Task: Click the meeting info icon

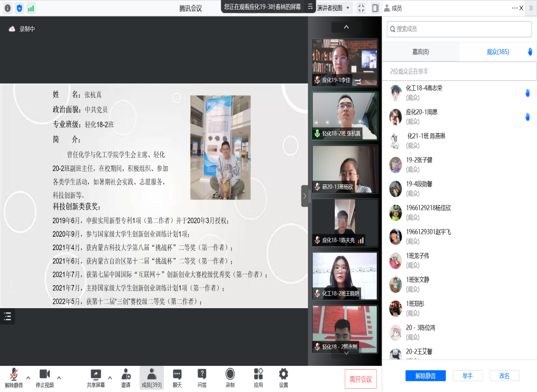Action: (8, 8)
